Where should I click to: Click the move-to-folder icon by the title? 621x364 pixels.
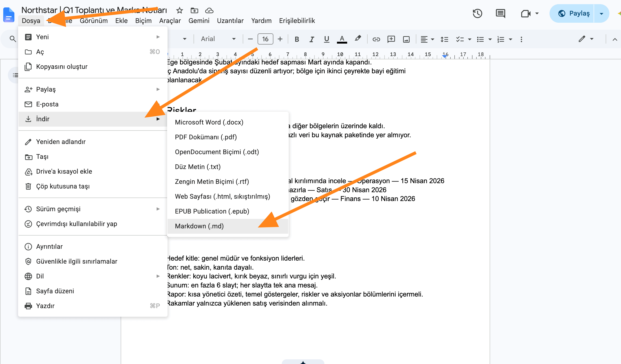pyautogui.click(x=194, y=10)
